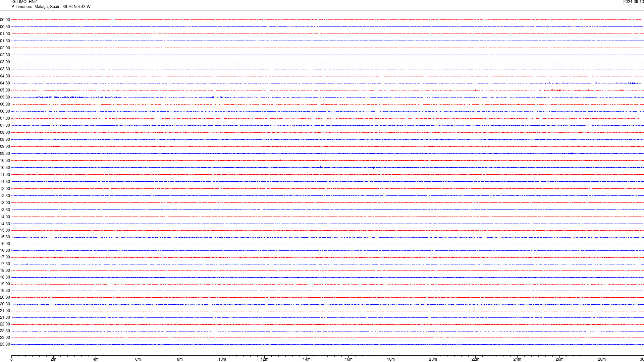644x362 pixels.
Task: Click the 23:30 trace time label
Action: (5, 344)
